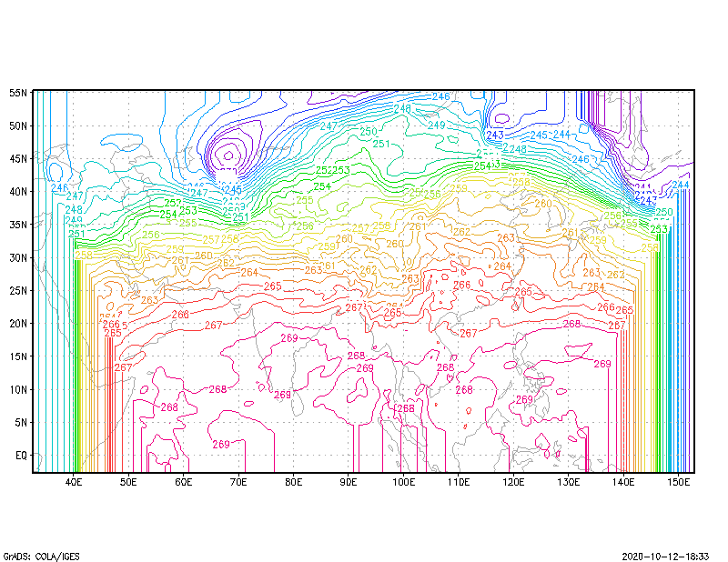Click the 55N latitude axis label
The width and height of the screenshot is (728, 562).
point(18,93)
